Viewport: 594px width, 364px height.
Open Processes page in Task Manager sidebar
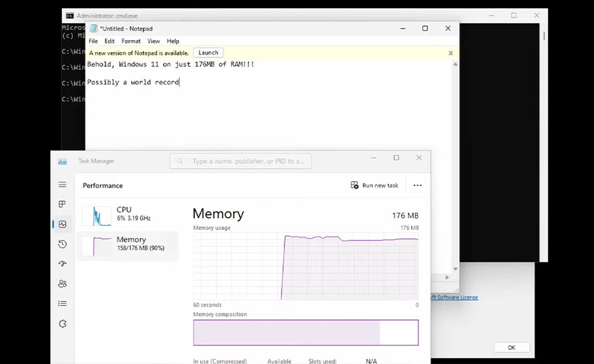(63, 204)
